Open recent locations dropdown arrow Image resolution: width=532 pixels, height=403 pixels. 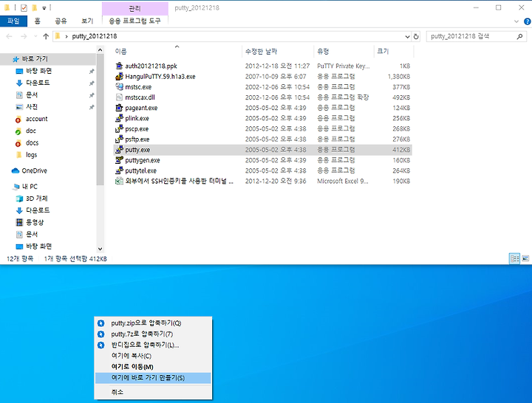(x=35, y=36)
